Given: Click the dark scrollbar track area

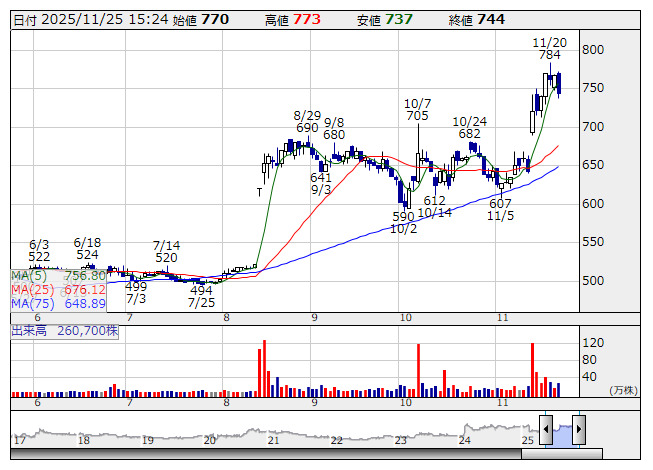Looking at the screenshot, I should coord(266,454).
